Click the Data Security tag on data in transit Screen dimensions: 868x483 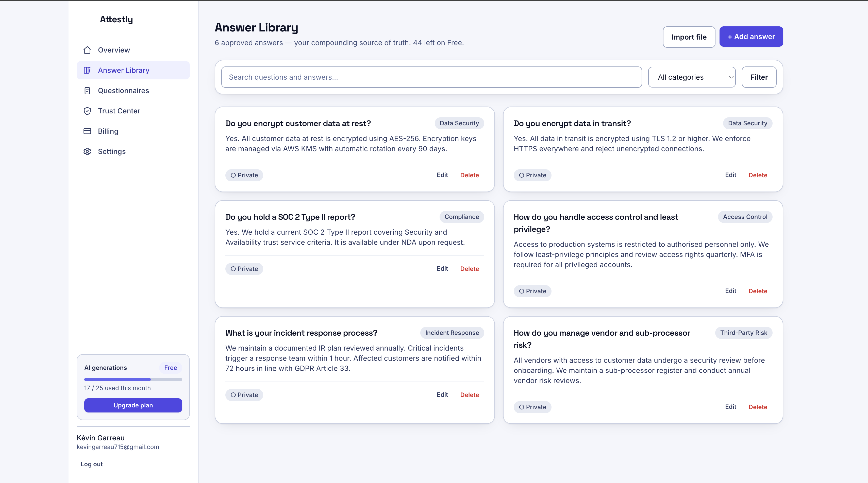[x=747, y=123]
